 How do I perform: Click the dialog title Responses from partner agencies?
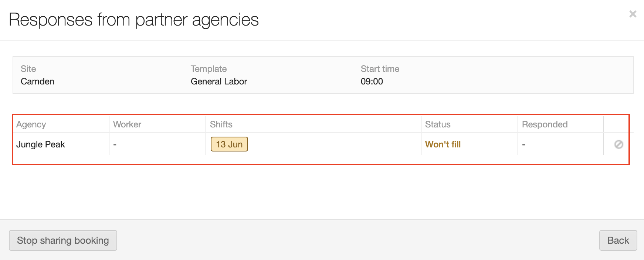click(133, 20)
